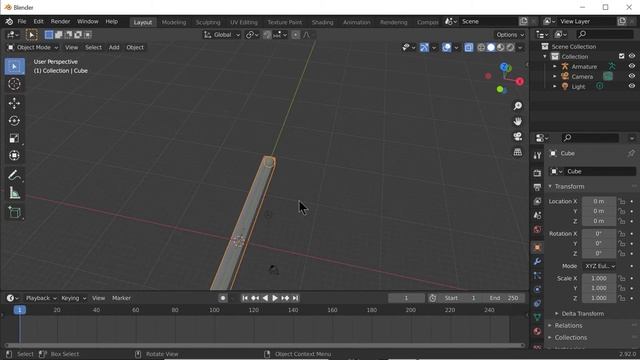Click the red X axis gizmo ball
Screen dimensions: 640x360
point(520,82)
